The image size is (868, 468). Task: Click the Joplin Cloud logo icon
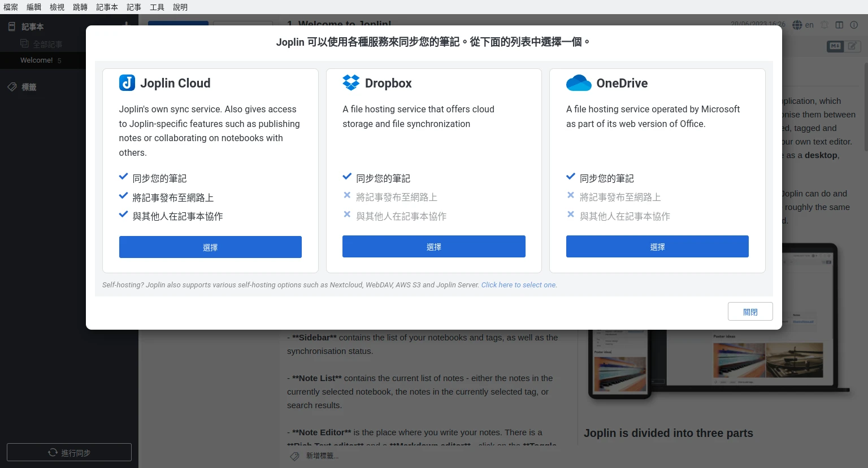pyautogui.click(x=127, y=83)
